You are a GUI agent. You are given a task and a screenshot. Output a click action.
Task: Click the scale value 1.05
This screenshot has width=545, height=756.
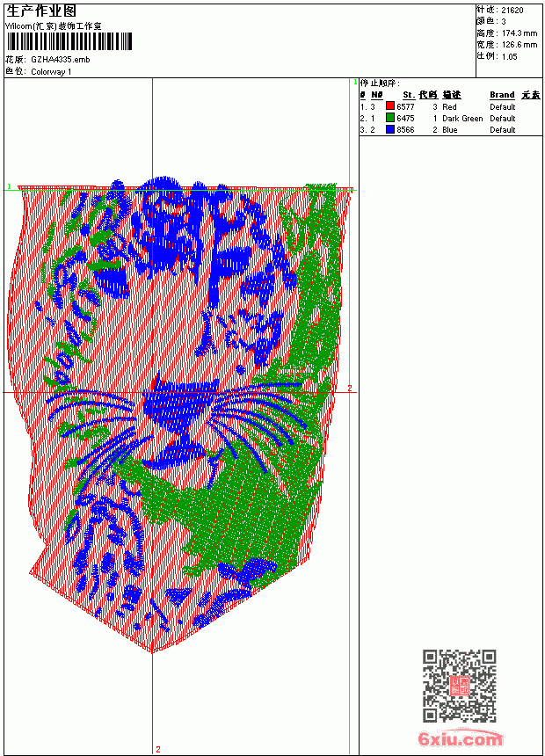(509, 56)
